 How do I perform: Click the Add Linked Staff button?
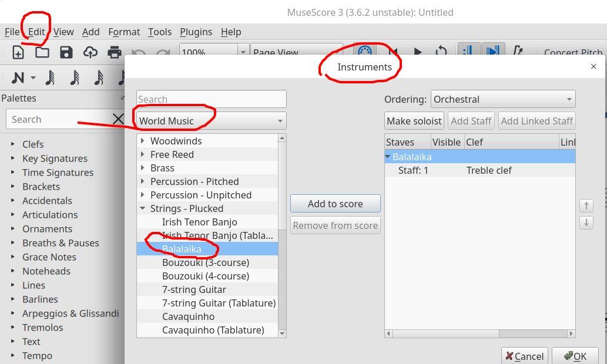(536, 121)
